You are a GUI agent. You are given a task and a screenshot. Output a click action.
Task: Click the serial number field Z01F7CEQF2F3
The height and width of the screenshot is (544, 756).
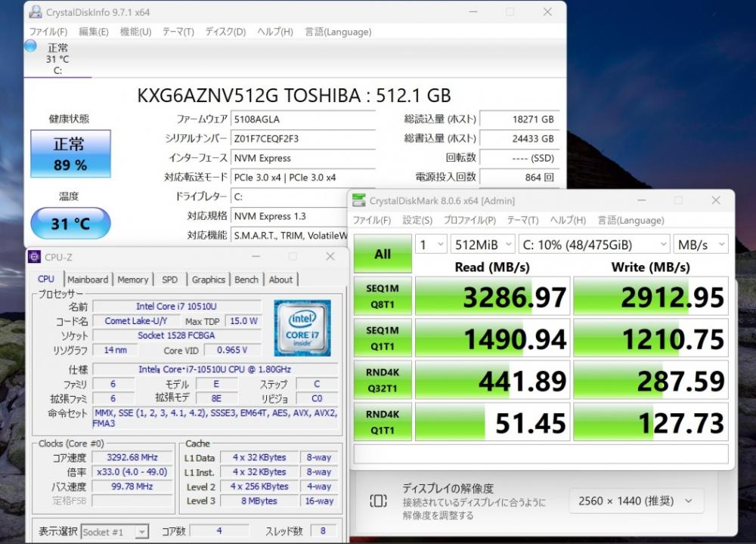point(303,139)
